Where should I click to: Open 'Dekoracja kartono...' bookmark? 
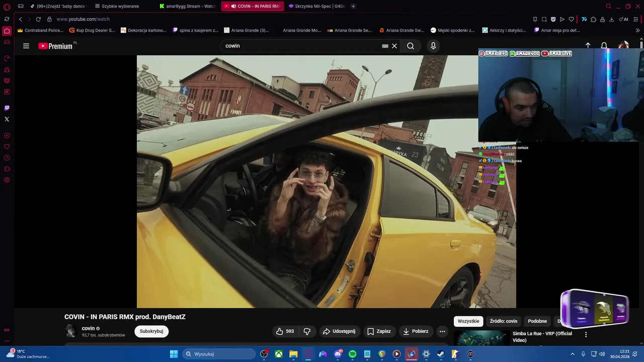pos(143,30)
